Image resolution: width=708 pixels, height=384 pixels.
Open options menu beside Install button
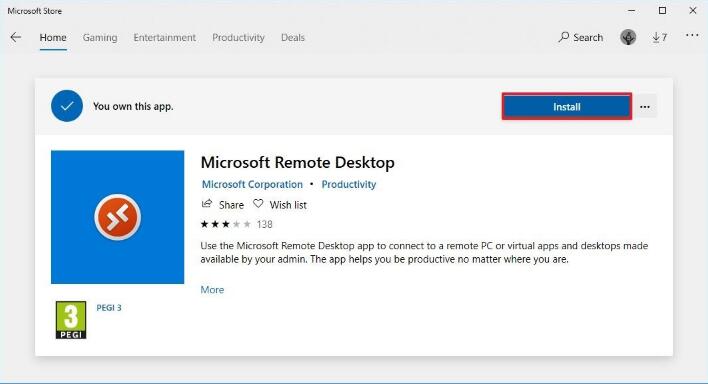pyautogui.click(x=645, y=107)
